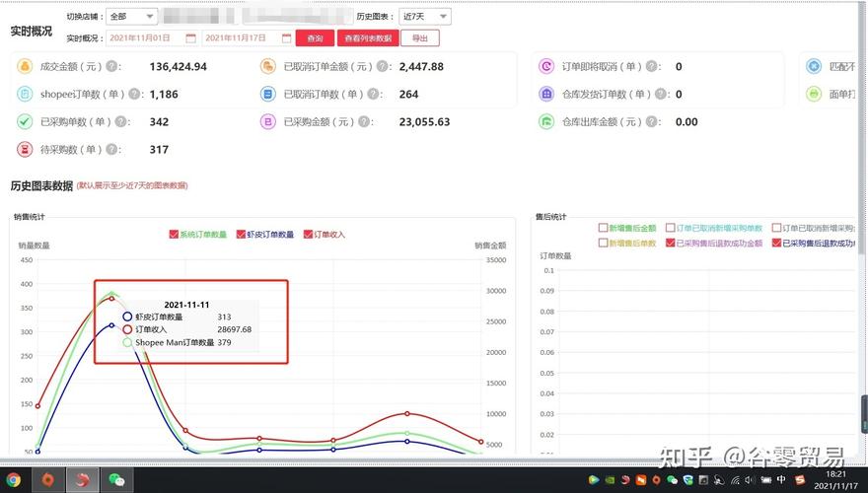Click the 订单收入 data point on 2021-11-11 peak
Viewport: 868px width, 493px height.
111,299
